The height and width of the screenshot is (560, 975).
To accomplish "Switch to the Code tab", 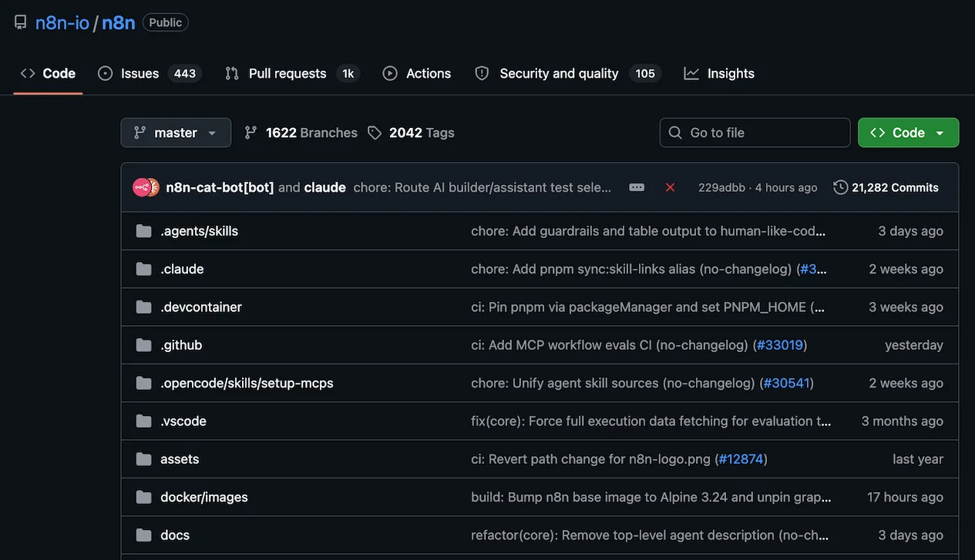I will (x=48, y=73).
